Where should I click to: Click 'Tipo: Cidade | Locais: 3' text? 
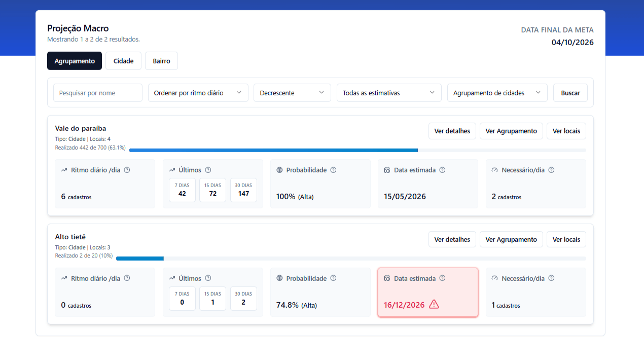[x=83, y=247]
